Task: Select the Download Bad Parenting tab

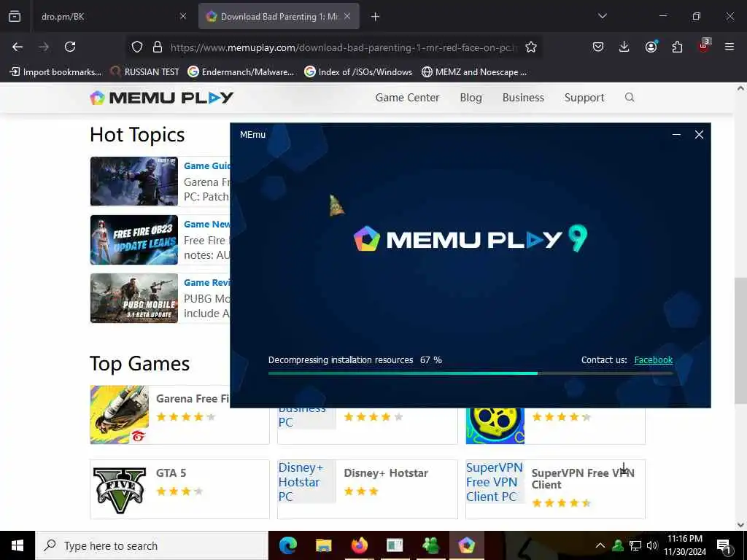Action: tap(279, 17)
